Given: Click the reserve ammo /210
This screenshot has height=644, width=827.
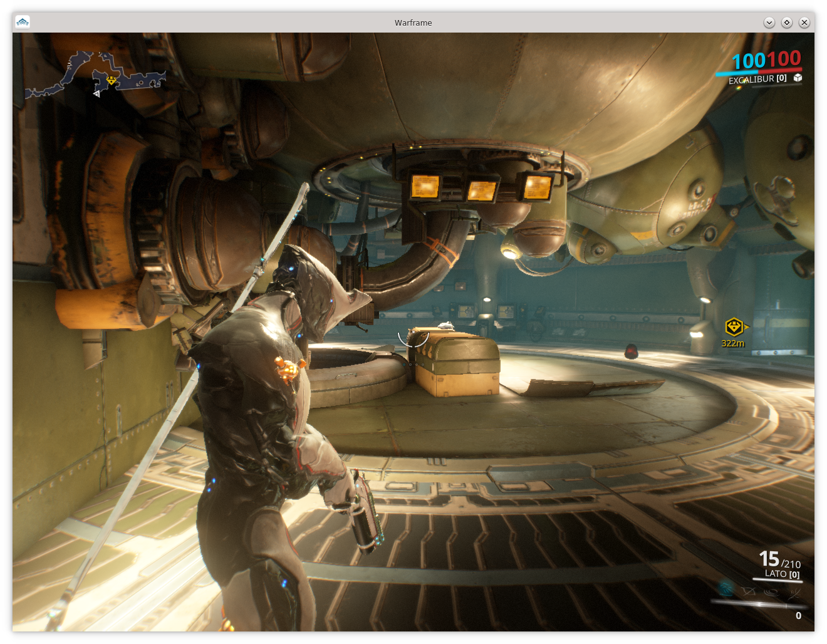Looking at the screenshot, I should [x=791, y=564].
